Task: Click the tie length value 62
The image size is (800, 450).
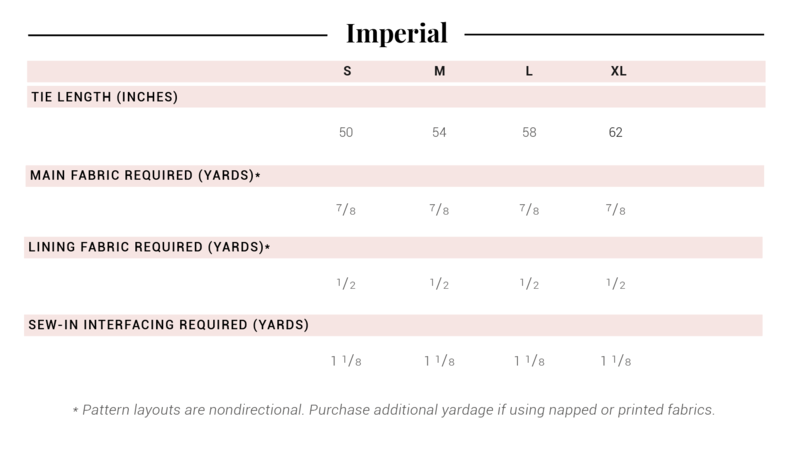Action: coord(616,132)
